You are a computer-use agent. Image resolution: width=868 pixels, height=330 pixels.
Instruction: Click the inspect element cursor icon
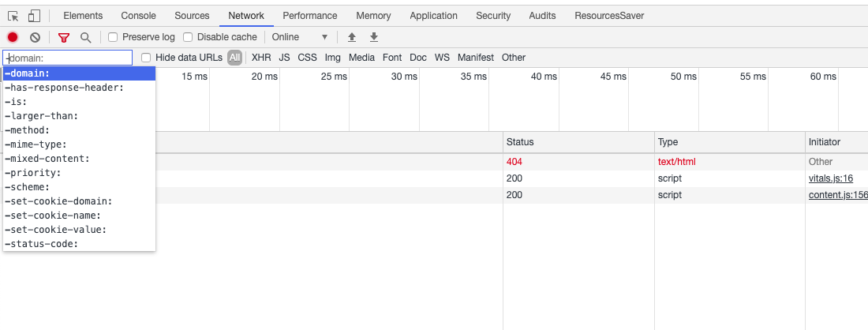(13, 16)
